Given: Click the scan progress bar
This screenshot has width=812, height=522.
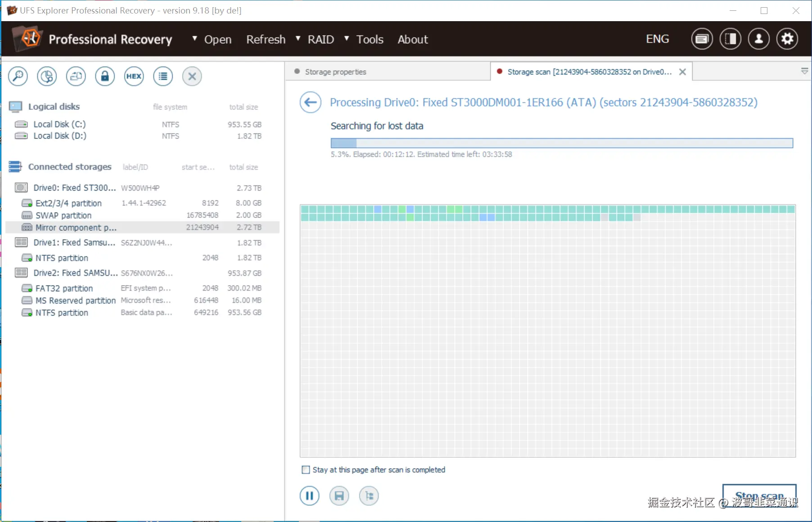Looking at the screenshot, I should [562, 143].
